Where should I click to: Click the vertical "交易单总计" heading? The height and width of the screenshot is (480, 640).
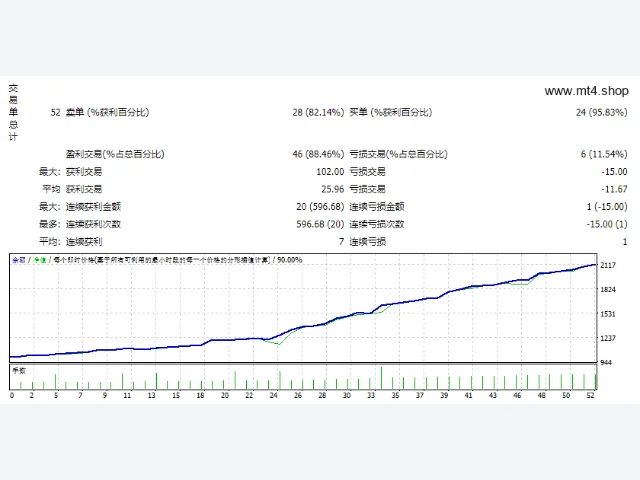click(13, 113)
